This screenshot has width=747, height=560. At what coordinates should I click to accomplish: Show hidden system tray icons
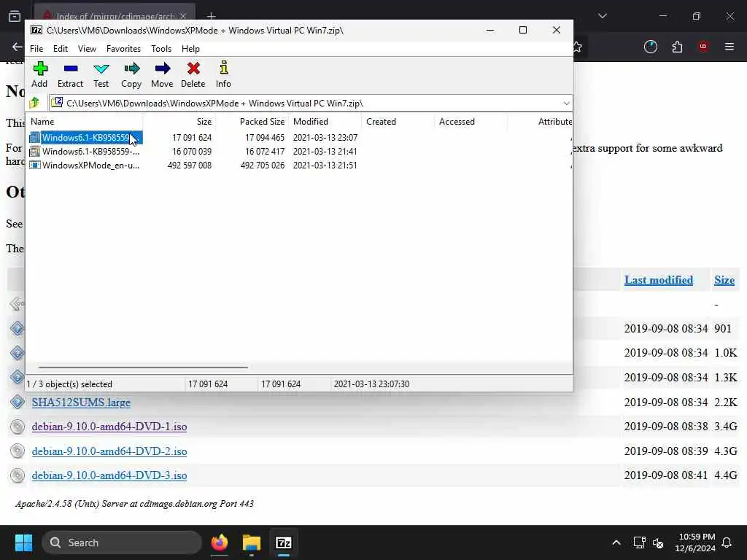pyautogui.click(x=616, y=542)
